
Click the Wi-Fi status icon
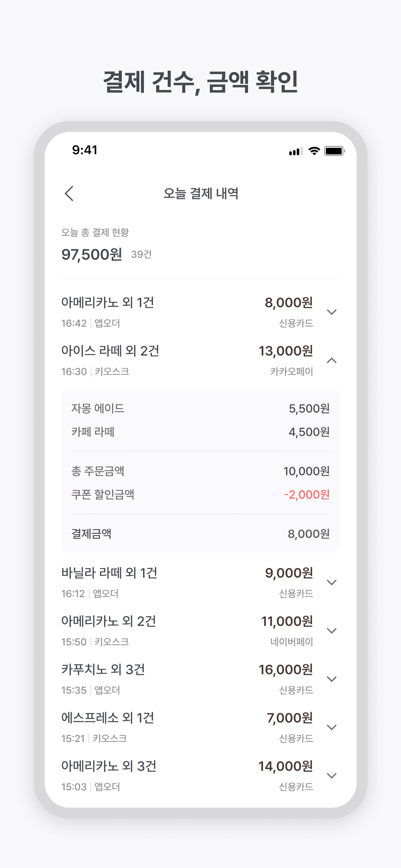[x=314, y=151]
